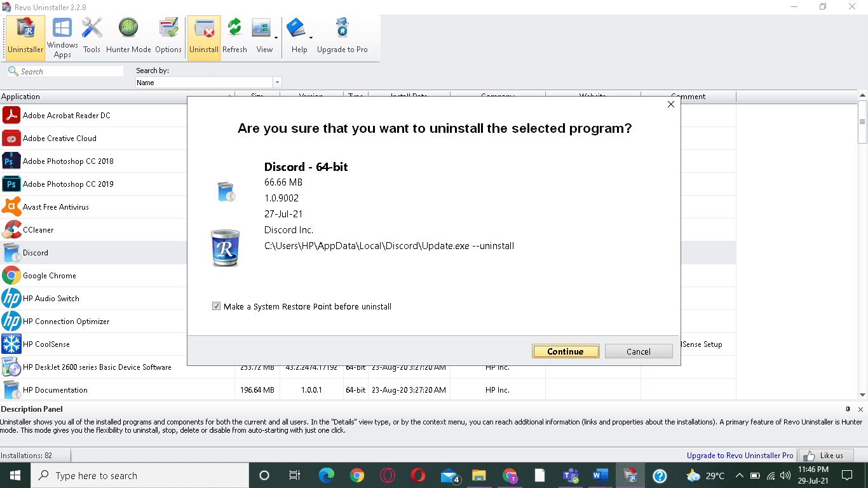The image size is (868, 488).
Task: Open the Search by Name dropdown
Action: pos(277,82)
